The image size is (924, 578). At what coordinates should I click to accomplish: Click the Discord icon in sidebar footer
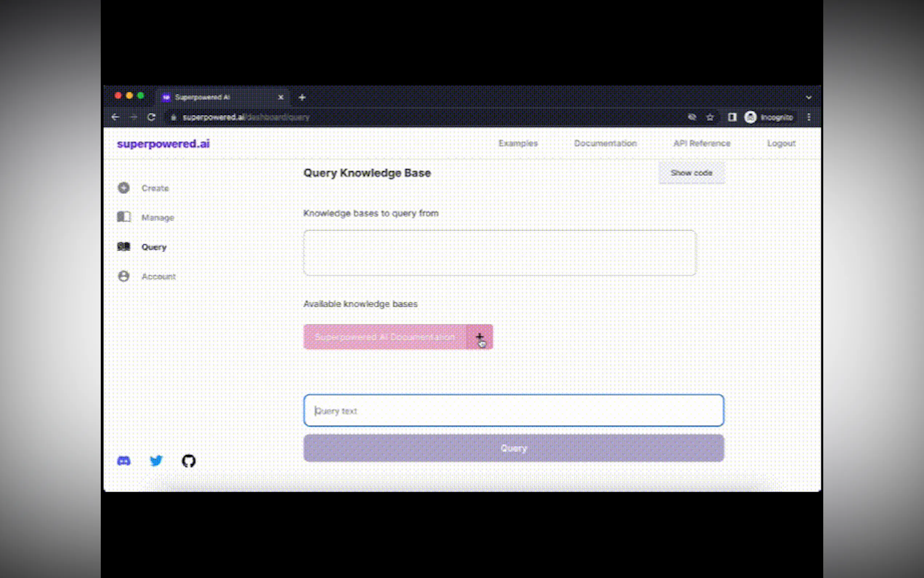tap(123, 461)
